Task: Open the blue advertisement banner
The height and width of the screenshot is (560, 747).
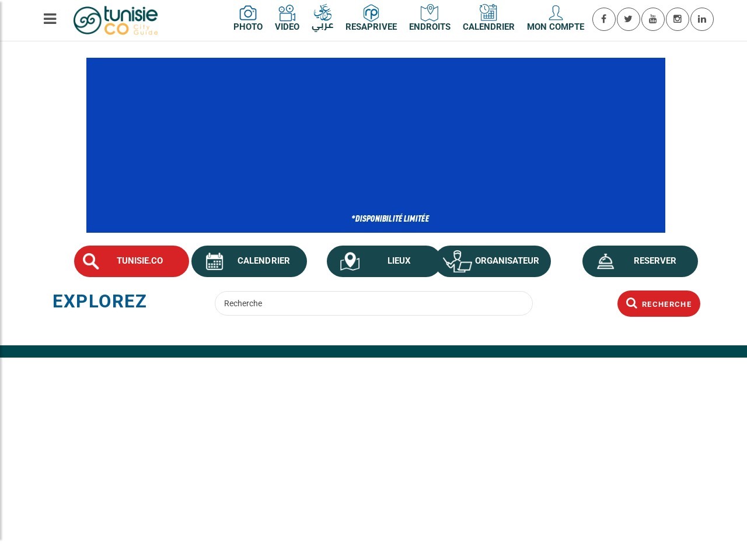Action: (376, 145)
